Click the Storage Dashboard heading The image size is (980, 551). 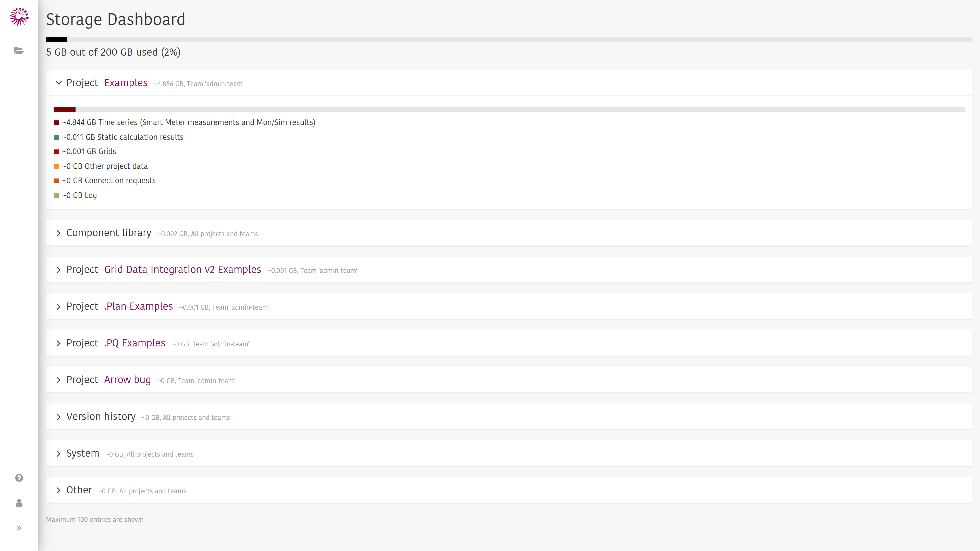coord(116,19)
